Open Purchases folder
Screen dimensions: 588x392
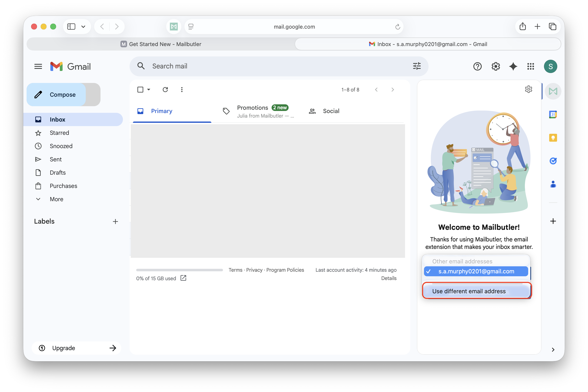73,186
